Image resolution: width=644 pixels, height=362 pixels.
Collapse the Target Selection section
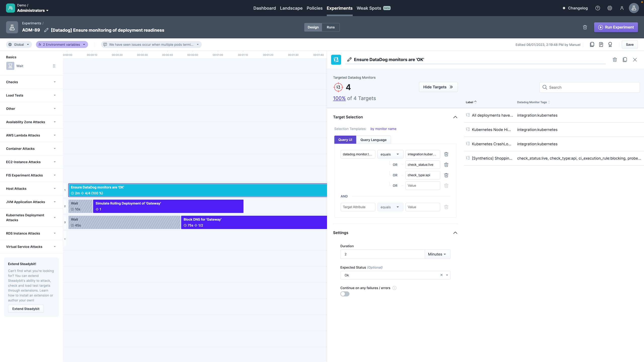tap(455, 117)
